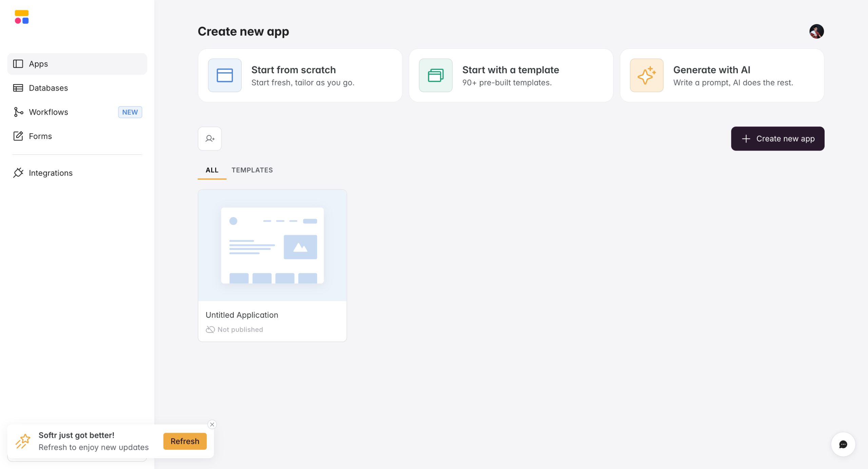868x469 pixels.
Task: Click the Not published cloud icon
Action: tap(210, 330)
